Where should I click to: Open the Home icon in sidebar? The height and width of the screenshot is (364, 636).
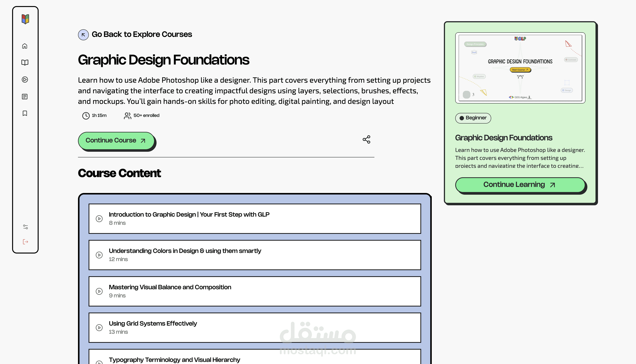tap(25, 46)
